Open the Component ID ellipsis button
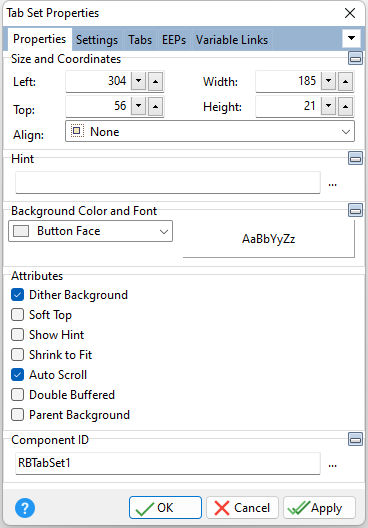 click(333, 465)
